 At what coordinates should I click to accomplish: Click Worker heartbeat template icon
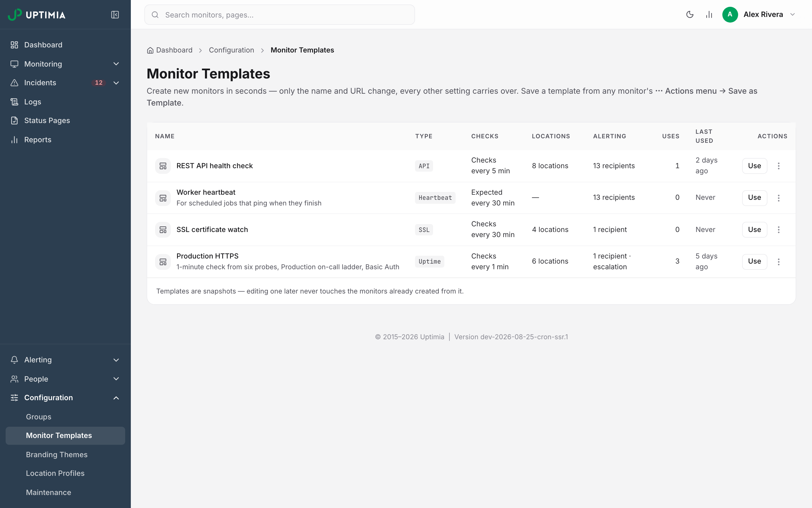[x=163, y=198]
